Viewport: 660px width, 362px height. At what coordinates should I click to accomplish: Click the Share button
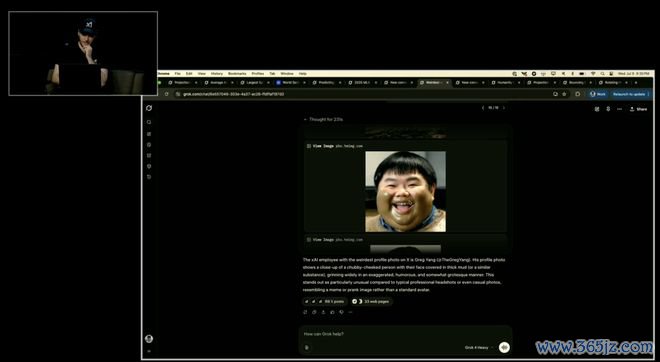pyautogui.click(x=639, y=109)
